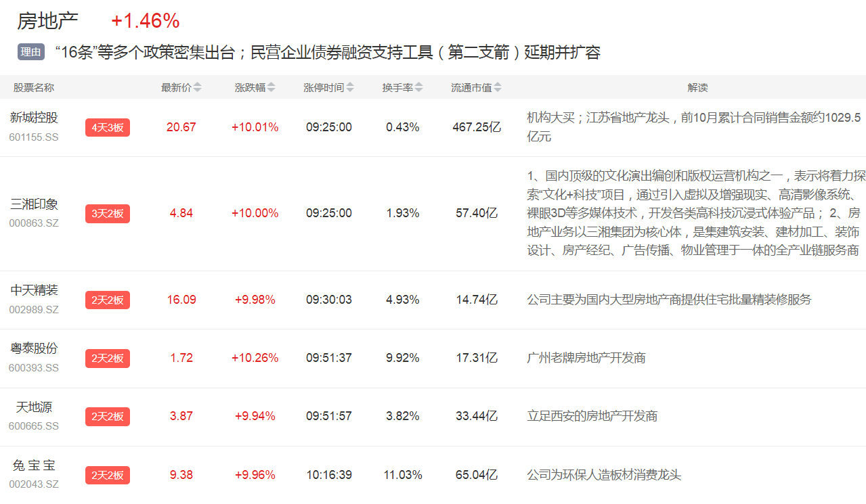The width and height of the screenshot is (866, 504).
Task: Click the sector change +1.46%
Action: (145, 21)
